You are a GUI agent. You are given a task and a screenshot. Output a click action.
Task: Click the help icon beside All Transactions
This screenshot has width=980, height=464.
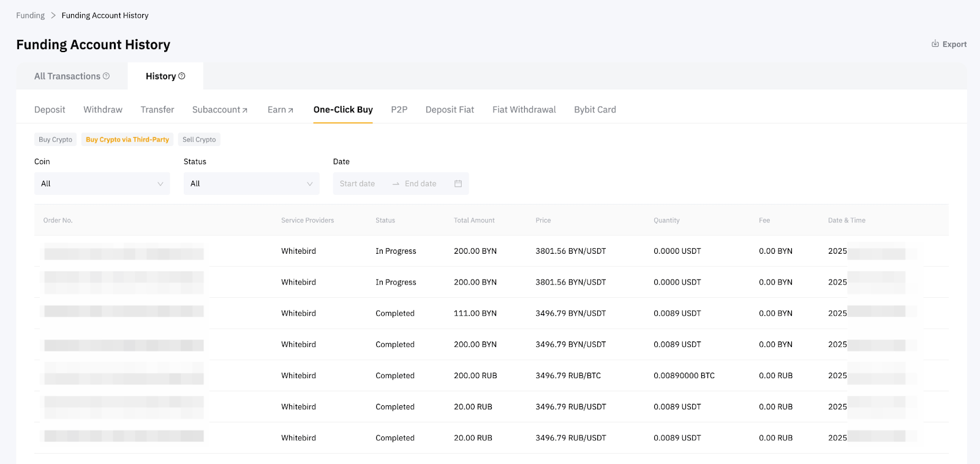pyautogui.click(x=106, y=76)
